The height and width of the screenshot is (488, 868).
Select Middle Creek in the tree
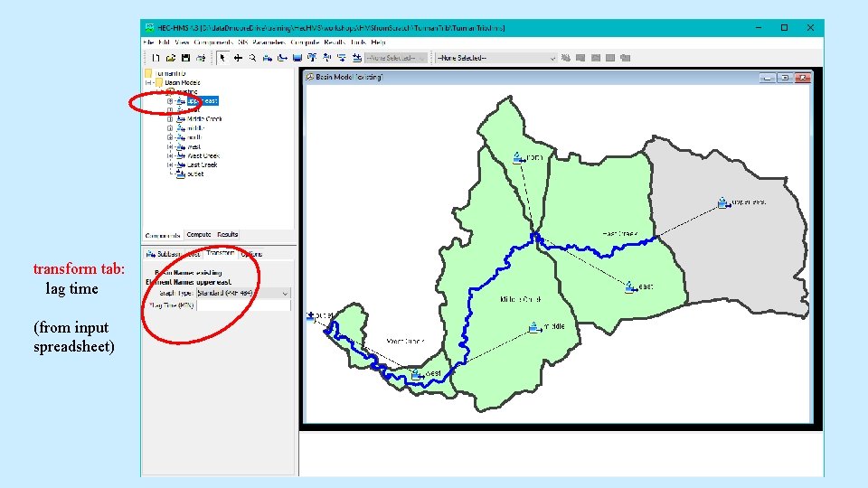coord(204,119)
